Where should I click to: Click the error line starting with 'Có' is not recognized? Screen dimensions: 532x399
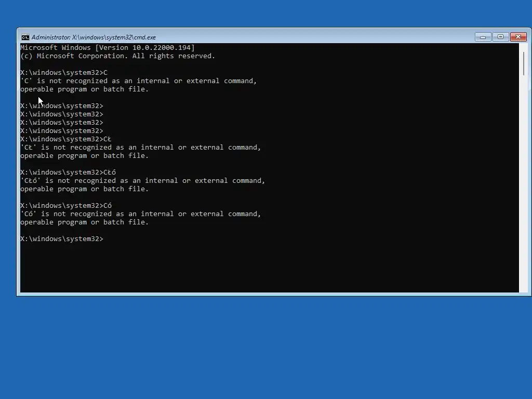point(141,214)
